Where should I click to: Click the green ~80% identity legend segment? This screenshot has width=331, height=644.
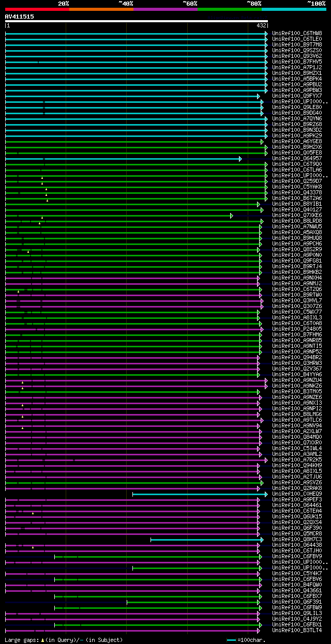point(230,9)
